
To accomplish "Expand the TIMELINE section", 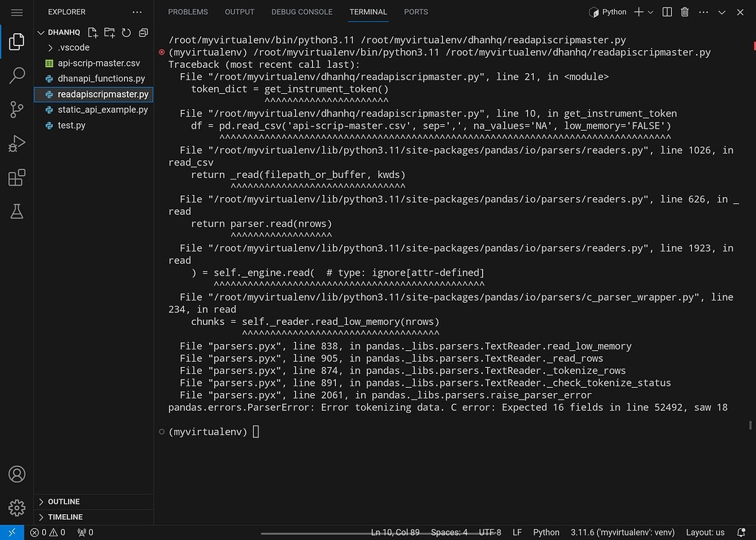I will (94, 517).
